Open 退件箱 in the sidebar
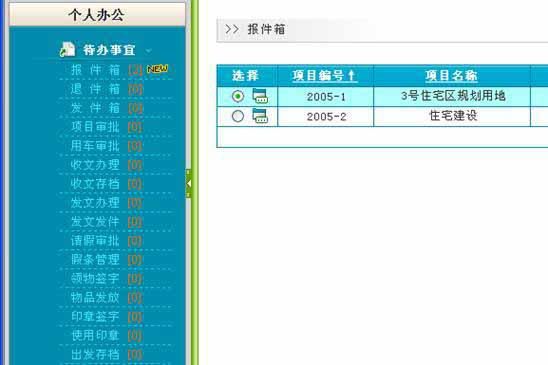This screenshot has width=548, height=365. point(95,89)
